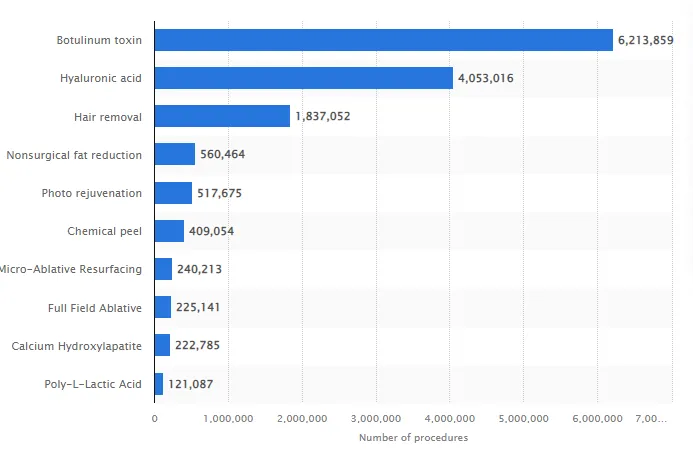Viewport: 693px width, 452px height.
Task: Click the 0 axis tick label
Action: [155, 418]
